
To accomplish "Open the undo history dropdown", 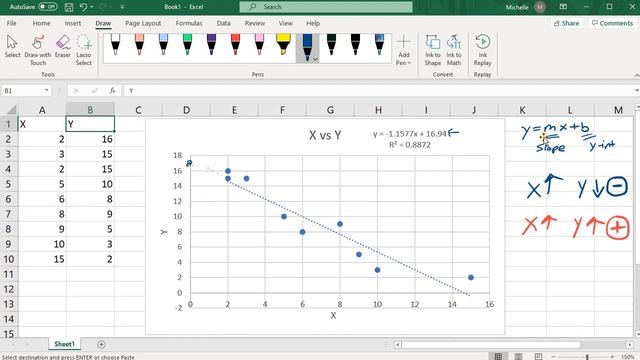I will [92, 7].
